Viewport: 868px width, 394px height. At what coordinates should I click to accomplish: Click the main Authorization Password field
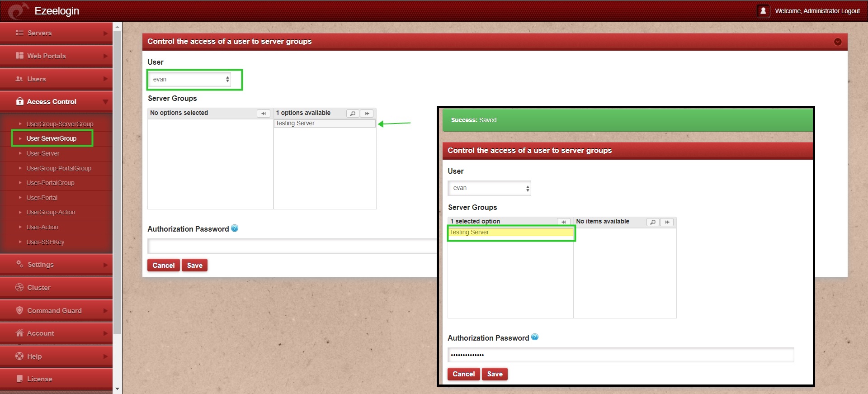click(292, 246)
